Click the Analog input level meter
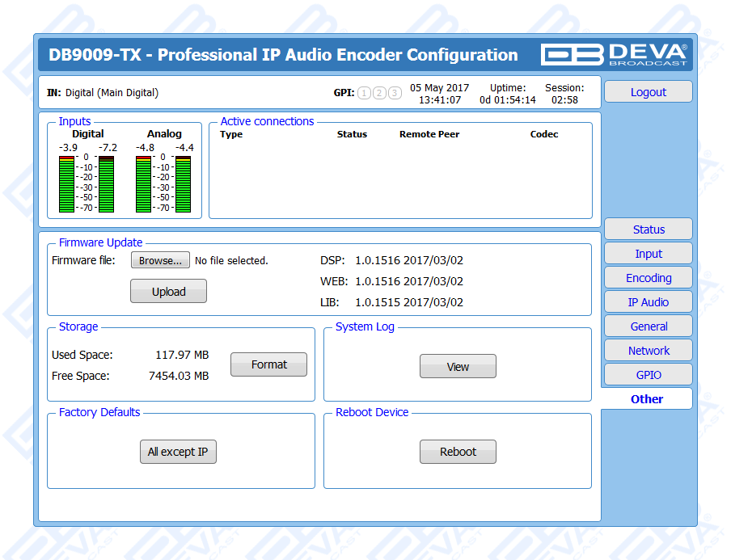The image size is (731, 560). click(163, 183)
